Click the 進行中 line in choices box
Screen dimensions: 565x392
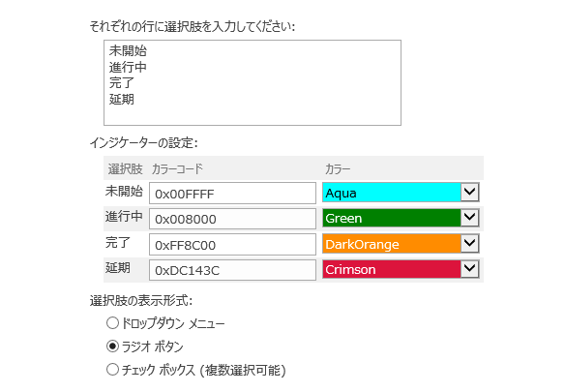pos(128,67)
